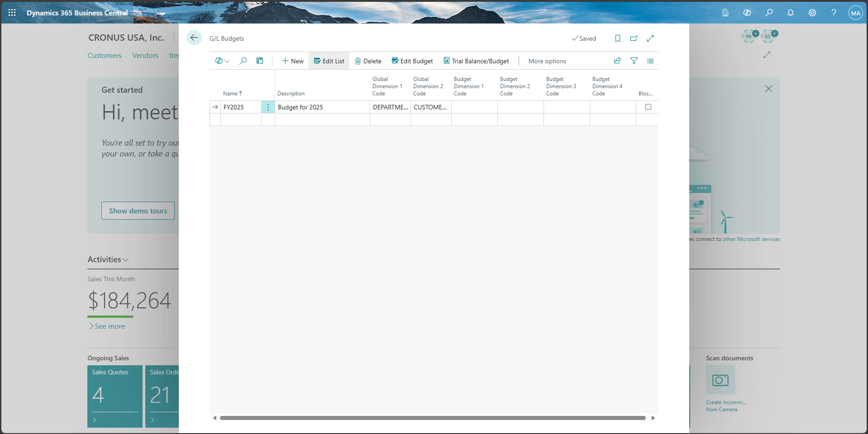Expand More options in the action bar
This screenshot has height=434, width=868.
click(547, 61)
